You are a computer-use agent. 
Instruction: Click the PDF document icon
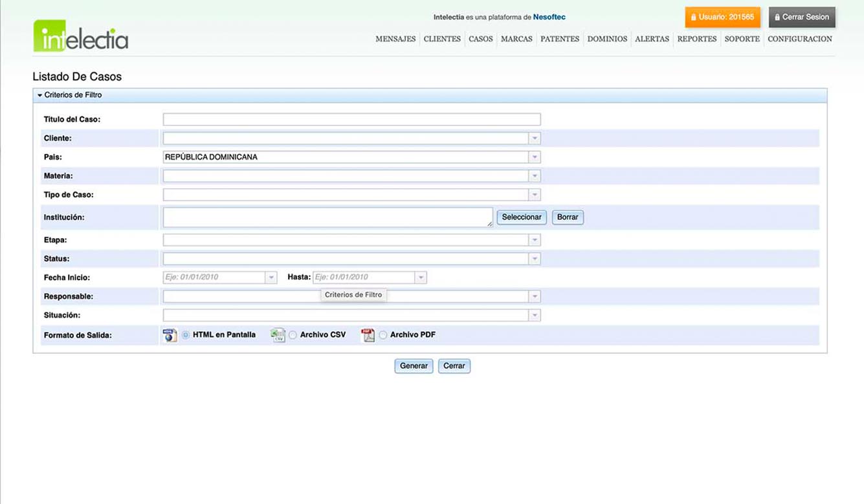pos(368,335)
